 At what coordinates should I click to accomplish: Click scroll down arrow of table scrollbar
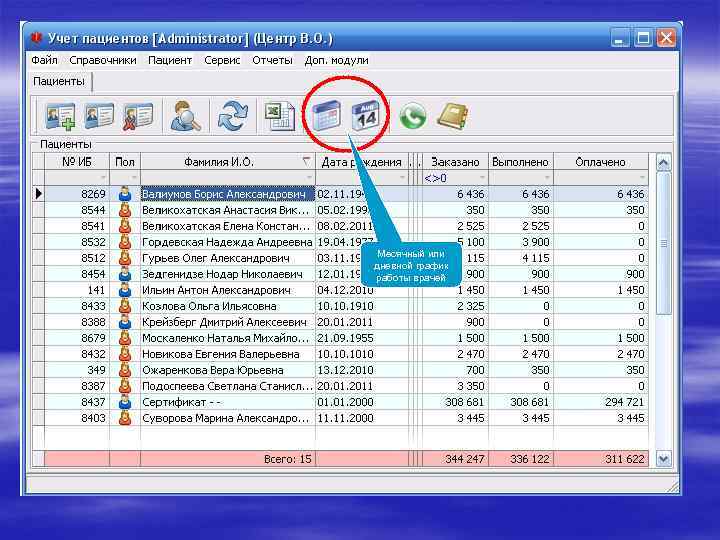663,458
